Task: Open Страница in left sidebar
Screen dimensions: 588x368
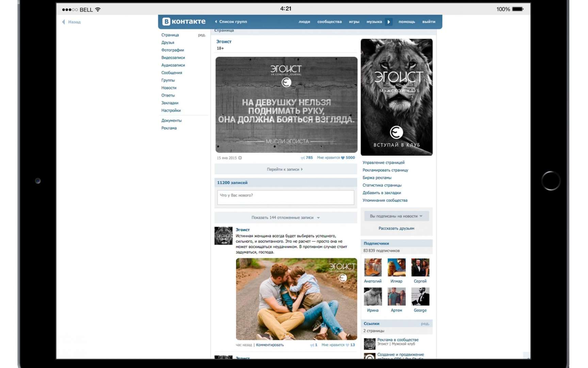Action: coord(170,35)
